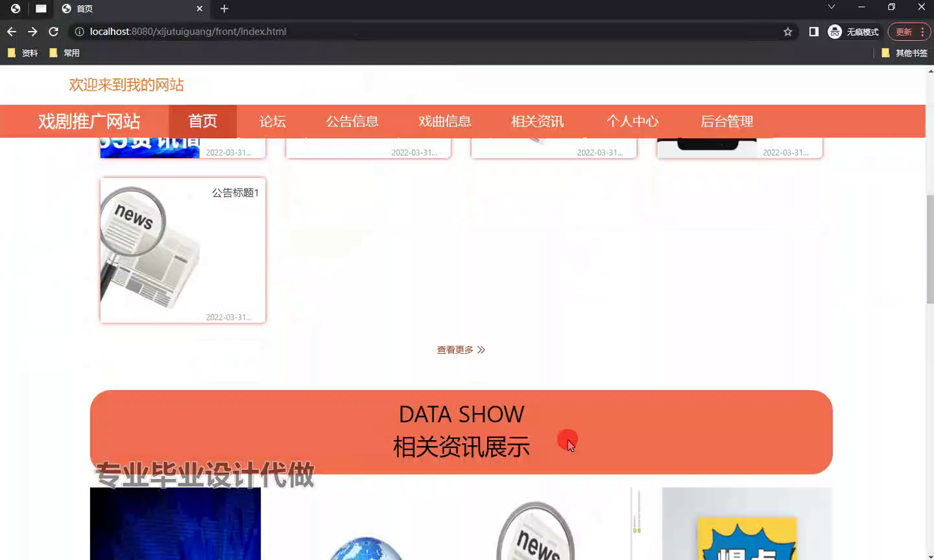The image size is (934, 560).
Task: Open the blue digital news thumbnail
Action: pos(175,524)
